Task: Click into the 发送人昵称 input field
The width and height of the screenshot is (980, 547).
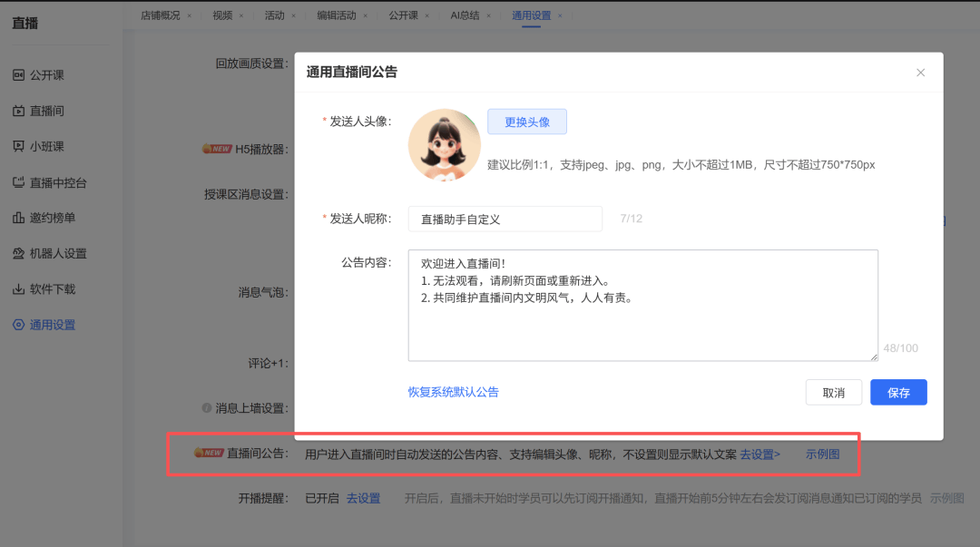Action: pyautogui.click(x=505, y=219)
